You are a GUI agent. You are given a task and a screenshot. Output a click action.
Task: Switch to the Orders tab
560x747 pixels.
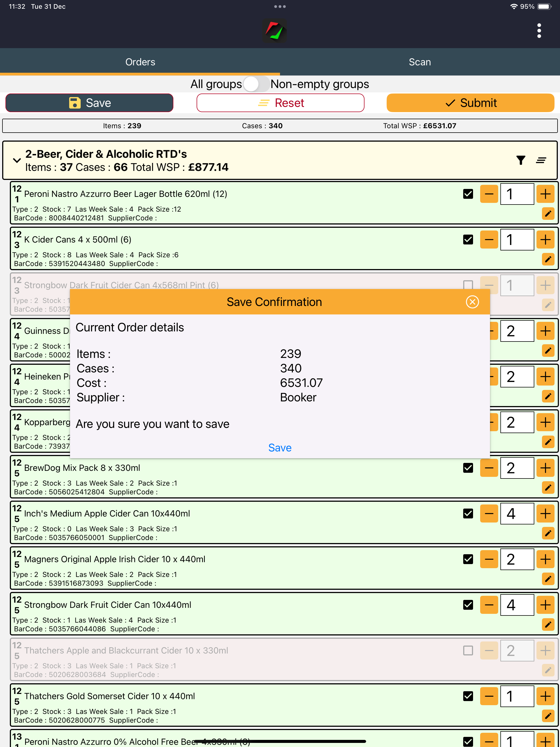(x=140, y=62)
